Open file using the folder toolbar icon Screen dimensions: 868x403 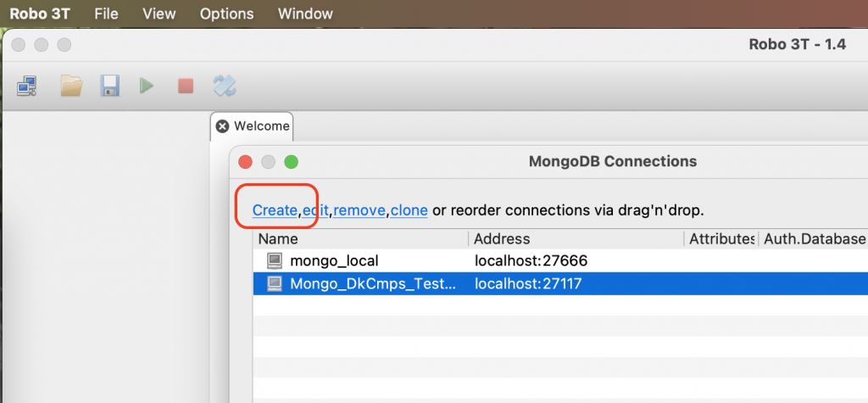(71, 86)
